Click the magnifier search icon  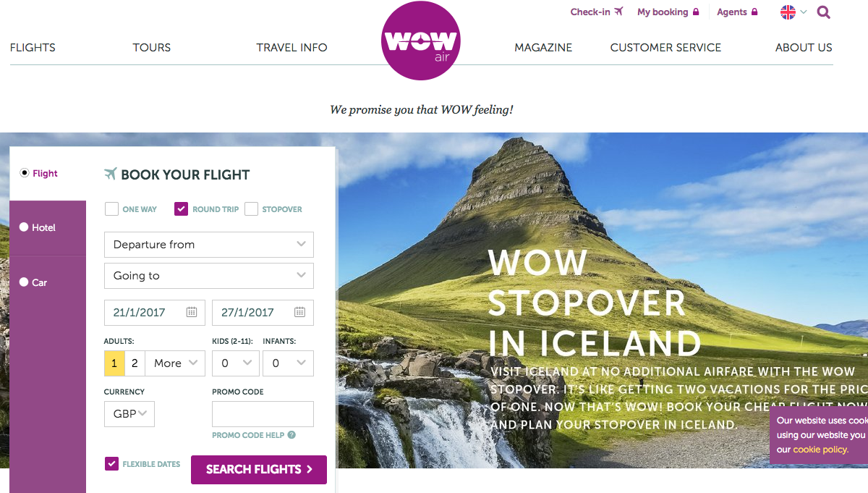823,12
